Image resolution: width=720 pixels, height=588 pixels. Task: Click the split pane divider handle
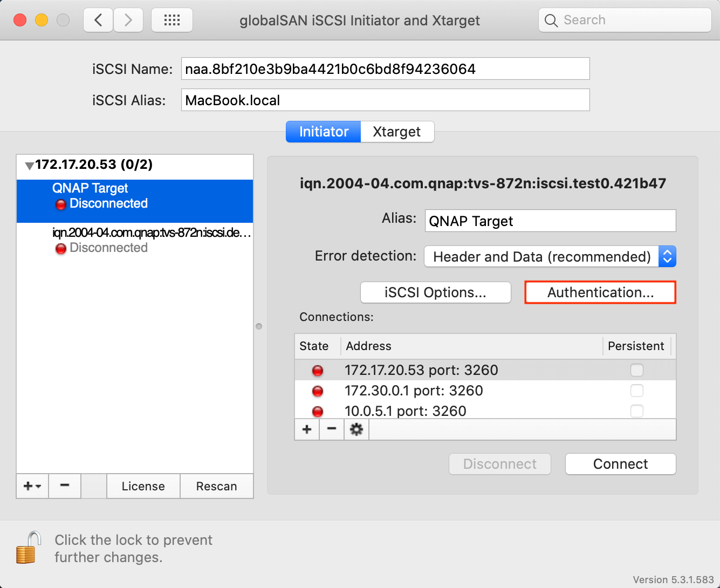coord(259,326)
